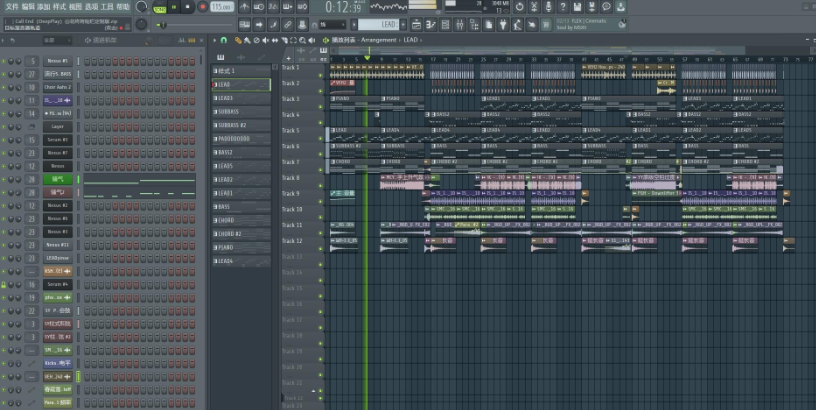Click the help question mark icon
Screen dimensions: 816x410
pyautogui.click(x=563, y=7)
